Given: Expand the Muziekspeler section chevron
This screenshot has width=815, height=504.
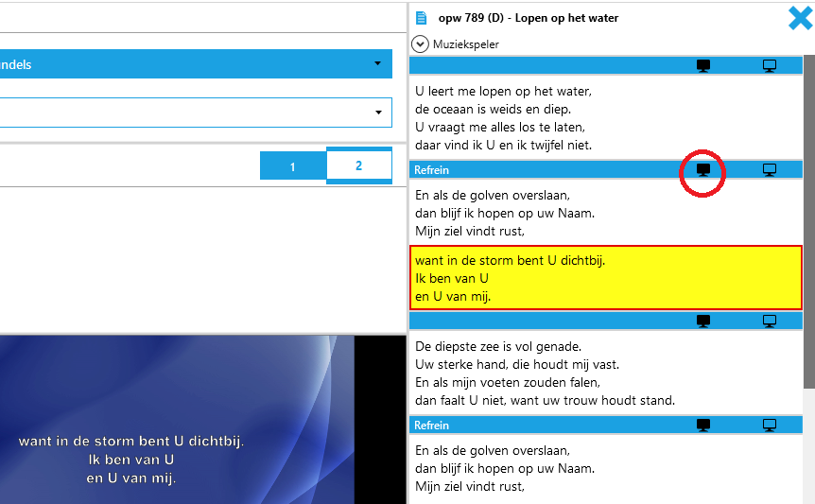Looking at the screenshot, I should coord(420,44).
